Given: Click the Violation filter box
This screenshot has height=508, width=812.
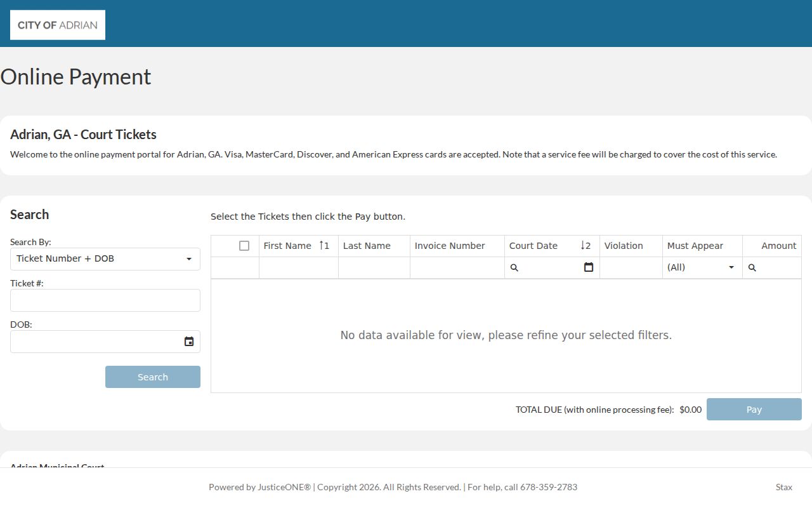Looking at the screenshot, I should point(631,267).
